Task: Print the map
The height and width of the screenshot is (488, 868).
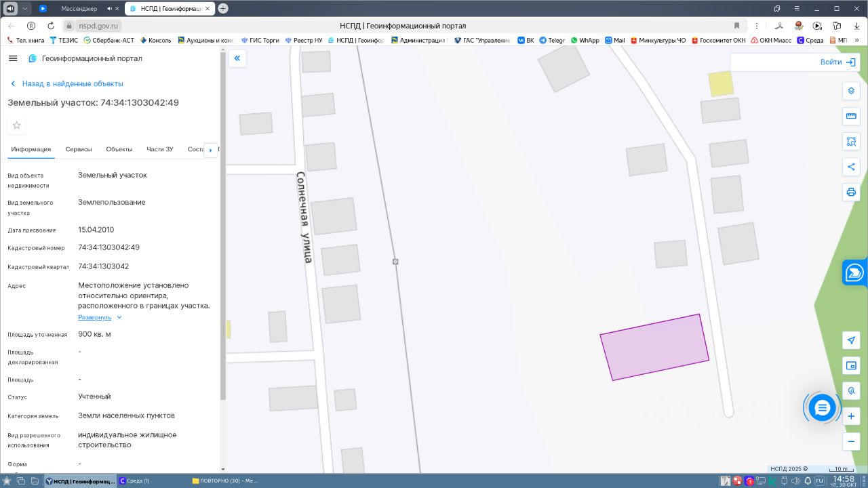Action: click(x=851, y=192)
